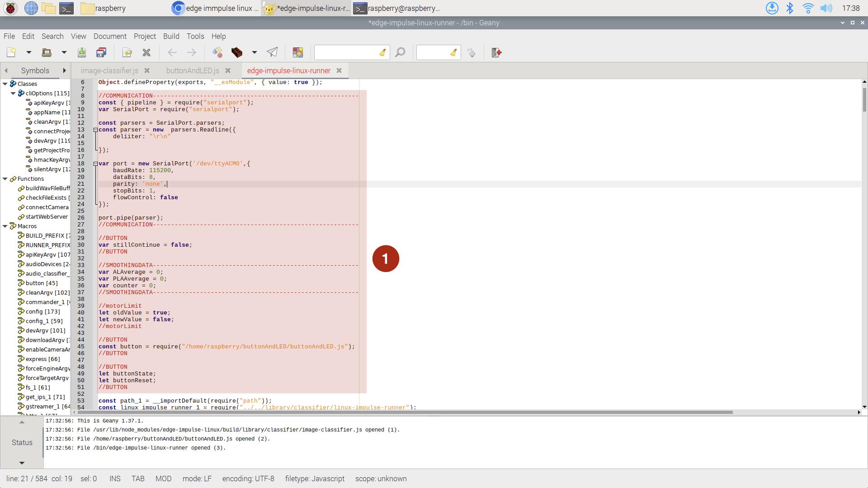Viewport: 868px width, 488px height.
Task: Open the New file template dropdown arrow
Action: coord(28,52)
